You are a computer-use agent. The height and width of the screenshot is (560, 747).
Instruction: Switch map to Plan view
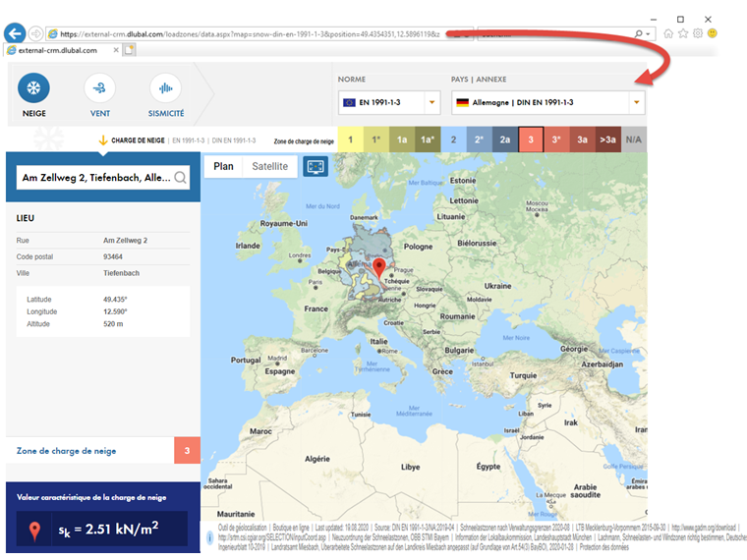223,166
